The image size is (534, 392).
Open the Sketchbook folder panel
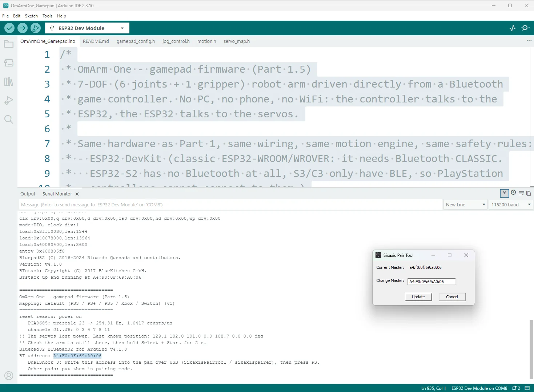[x=9, y=44]
